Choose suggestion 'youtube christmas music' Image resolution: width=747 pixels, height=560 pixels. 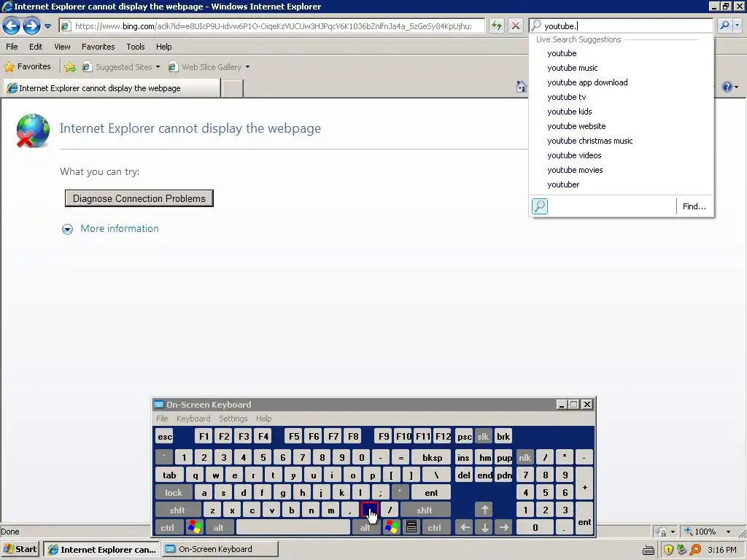[x=589, y=141]
